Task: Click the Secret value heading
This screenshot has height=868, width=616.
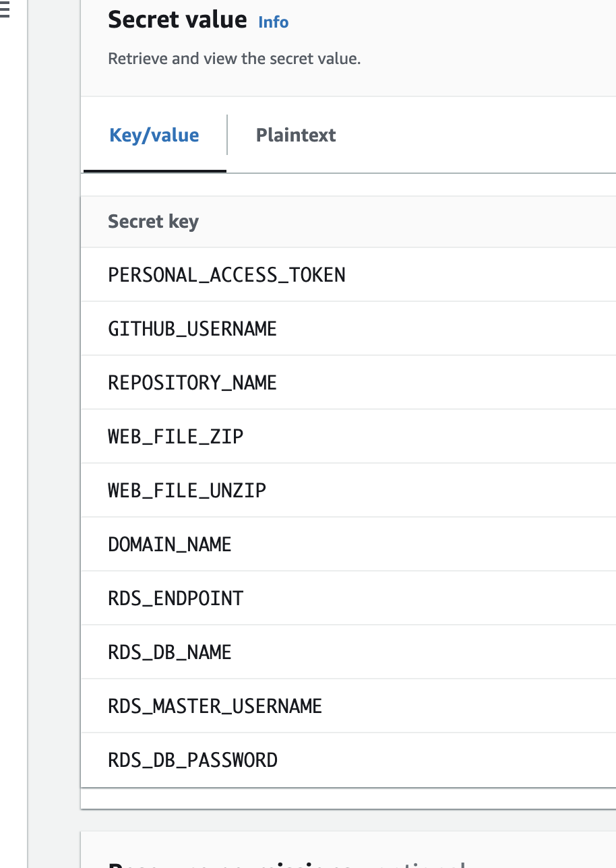Action: pyautogui.click(x=177, y=20)
